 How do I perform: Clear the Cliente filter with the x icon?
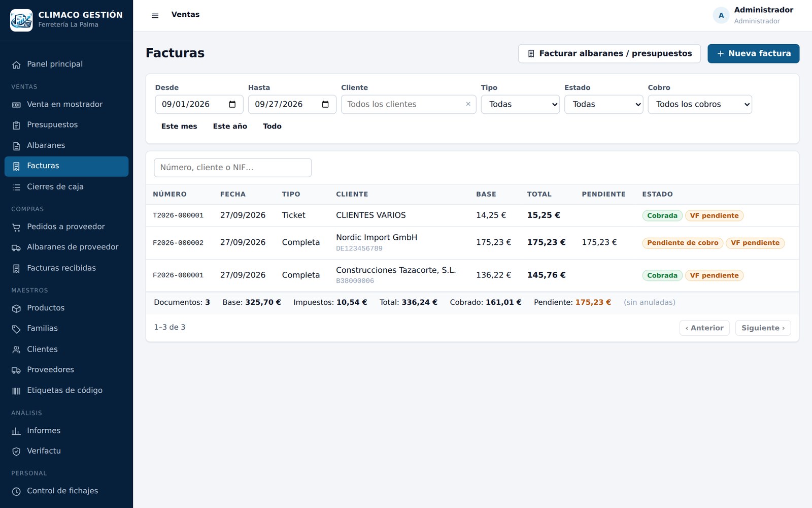(x=468, y=104)
